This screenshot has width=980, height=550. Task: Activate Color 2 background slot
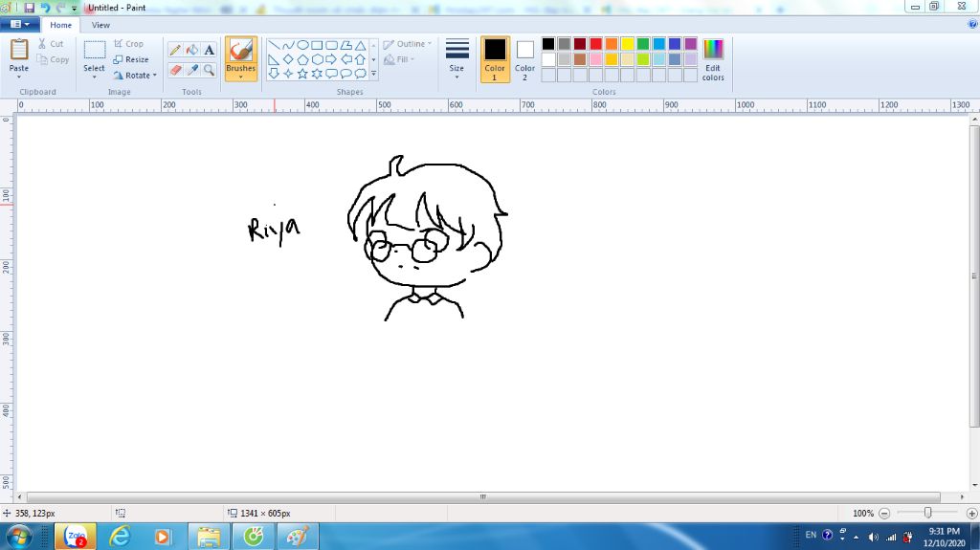(525, 59)
